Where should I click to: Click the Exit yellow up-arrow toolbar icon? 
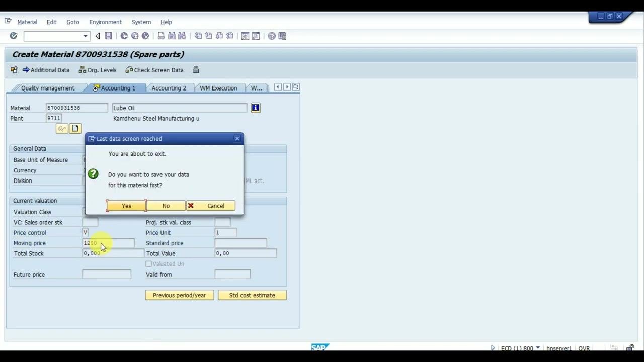[x=135, y=36]
